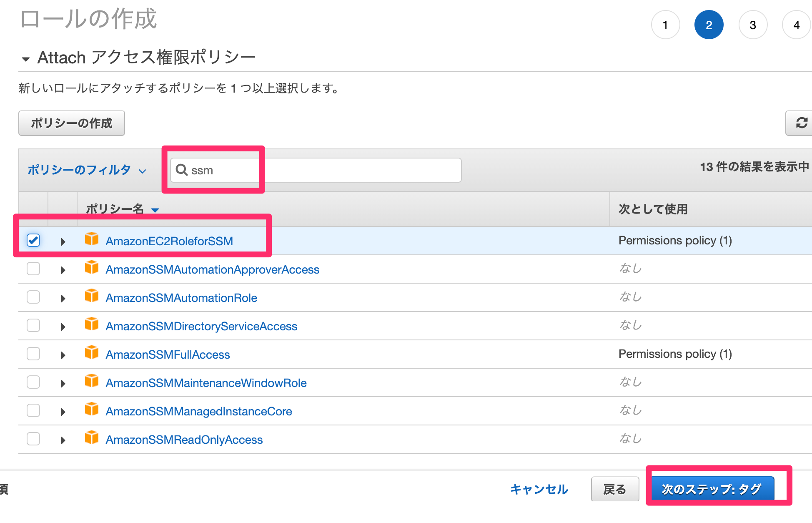The image size is (812, 523).
Task: Click the policy box icon for AmazonSSMMaintenanceWindowRole
Action: pyautogui.click(x=92, y=381)
